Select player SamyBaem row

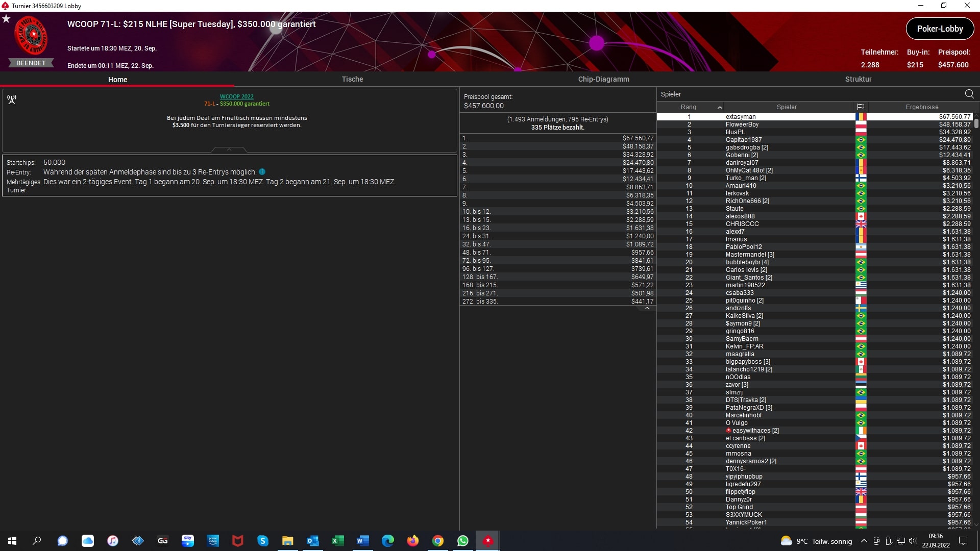click(814, 339)
